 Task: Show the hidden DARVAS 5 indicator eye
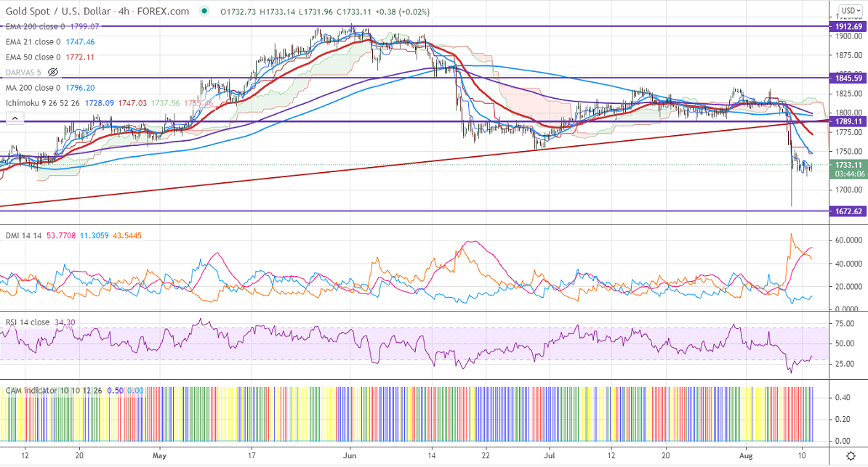tap(53, 73)
